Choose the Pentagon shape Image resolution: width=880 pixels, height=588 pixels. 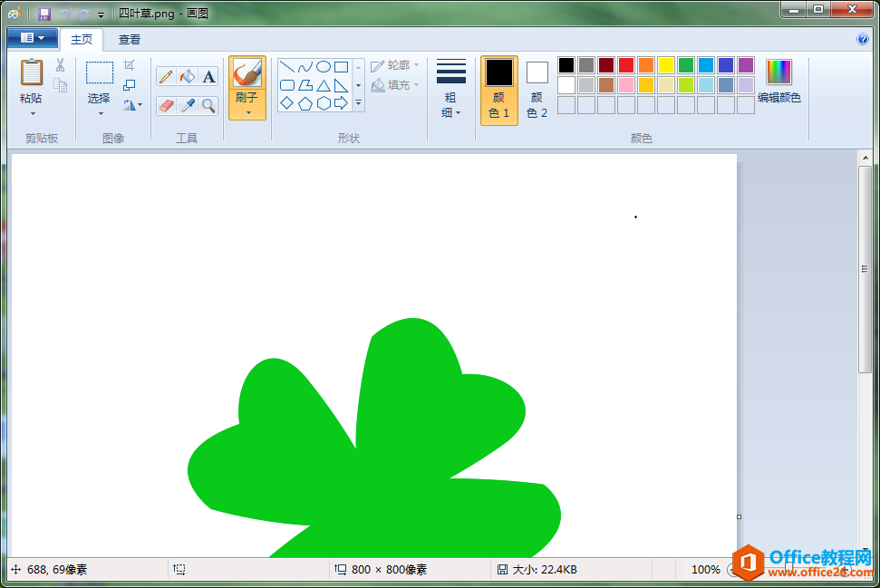305,103
